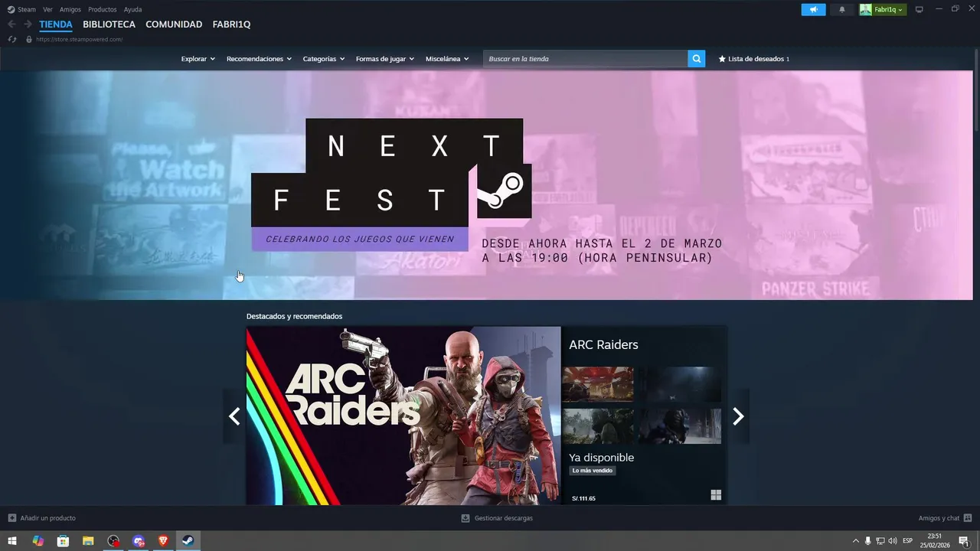Click the Amigos y chat icon
This screenshot has width=980, height=551.
coord(968,518)
